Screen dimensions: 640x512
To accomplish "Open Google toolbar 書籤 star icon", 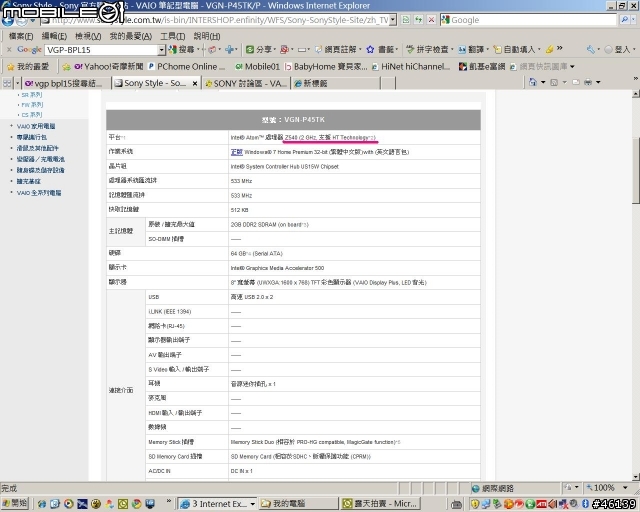I will coord(370,50).
